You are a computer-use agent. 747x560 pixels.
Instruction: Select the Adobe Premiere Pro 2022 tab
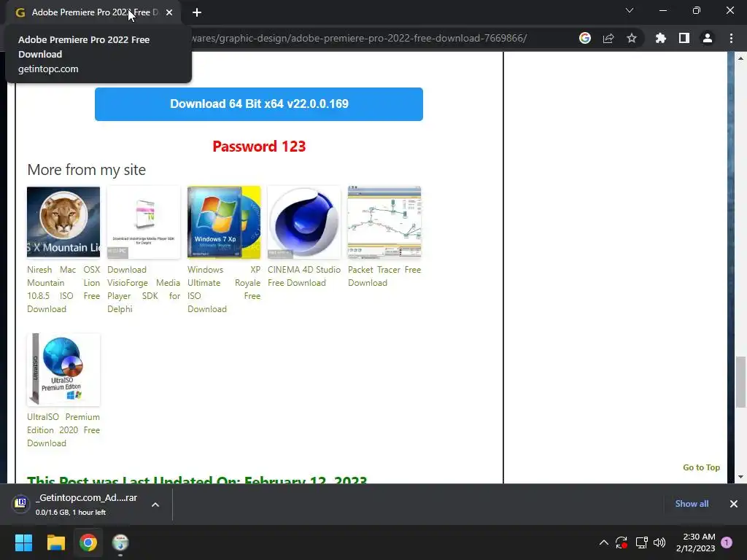coord(94,12)
